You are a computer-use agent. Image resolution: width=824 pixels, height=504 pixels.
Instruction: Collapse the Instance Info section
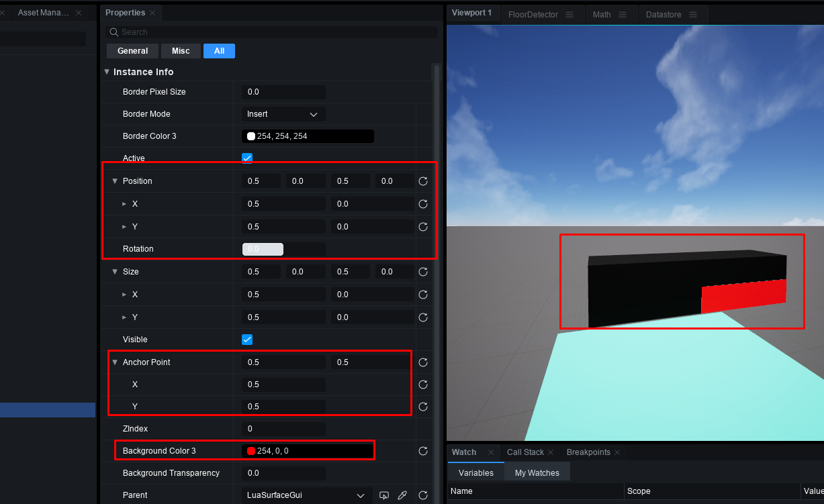[107, 72]
